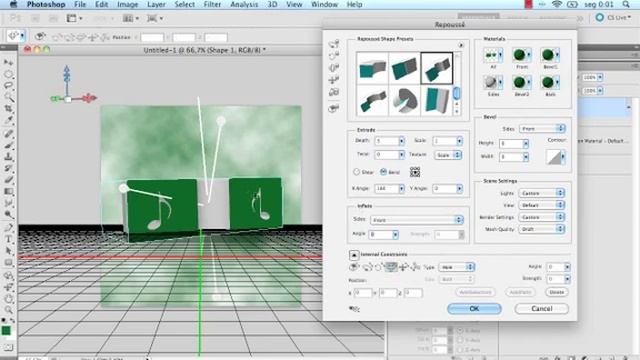
Task: Choose the selected third shape preset thumbnail
Action: [437, 68]
